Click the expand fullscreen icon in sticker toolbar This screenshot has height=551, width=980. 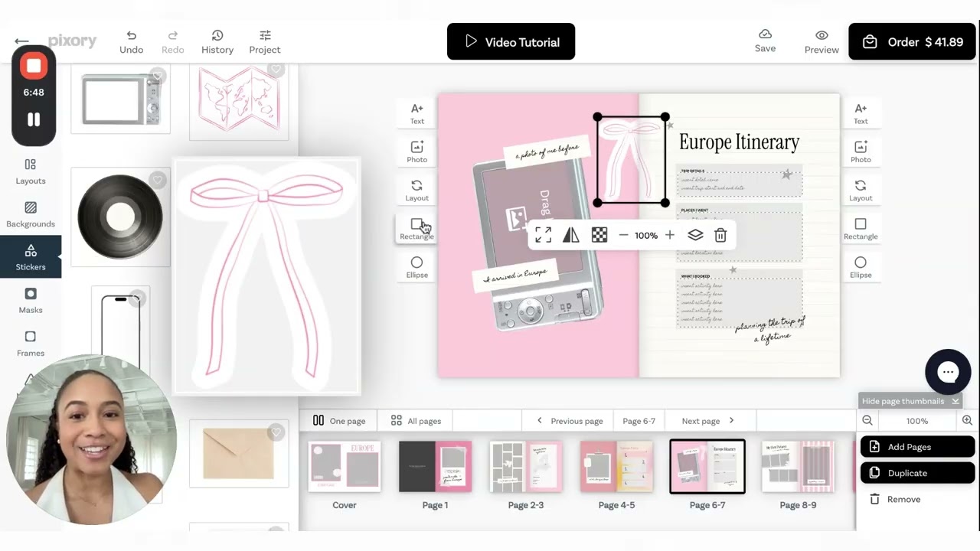[543, 235]
